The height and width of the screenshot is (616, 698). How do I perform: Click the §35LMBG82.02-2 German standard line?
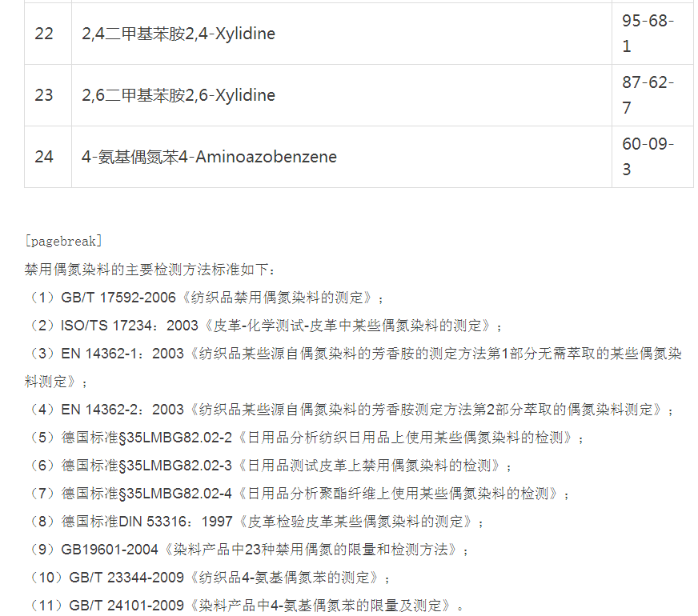(x=304, y=438)
